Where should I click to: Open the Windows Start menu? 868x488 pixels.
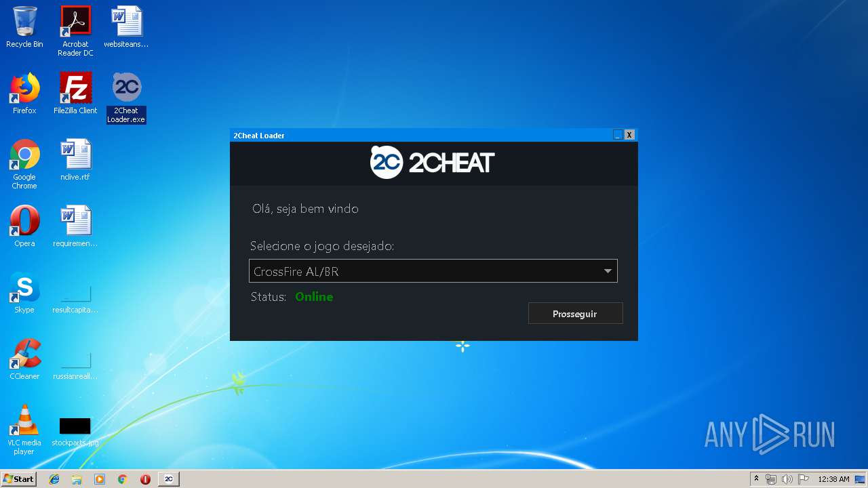[x=18, y=479]
